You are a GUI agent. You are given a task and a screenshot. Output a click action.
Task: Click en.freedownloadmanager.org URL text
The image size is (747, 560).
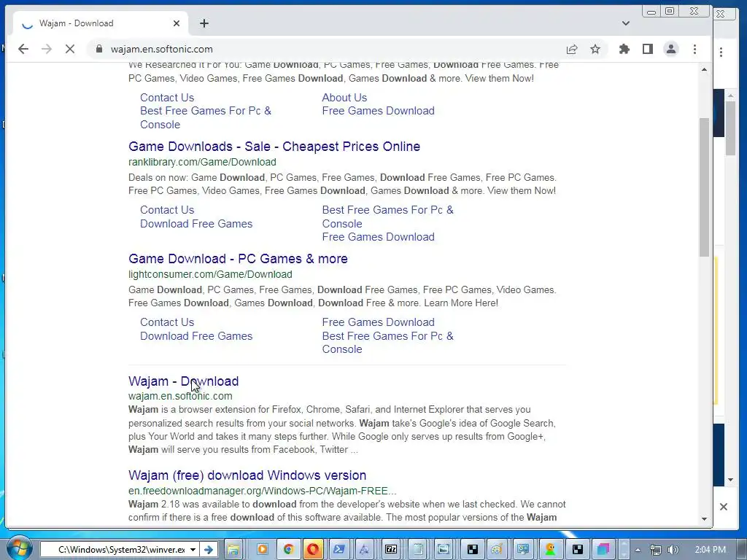coord(262,491)
